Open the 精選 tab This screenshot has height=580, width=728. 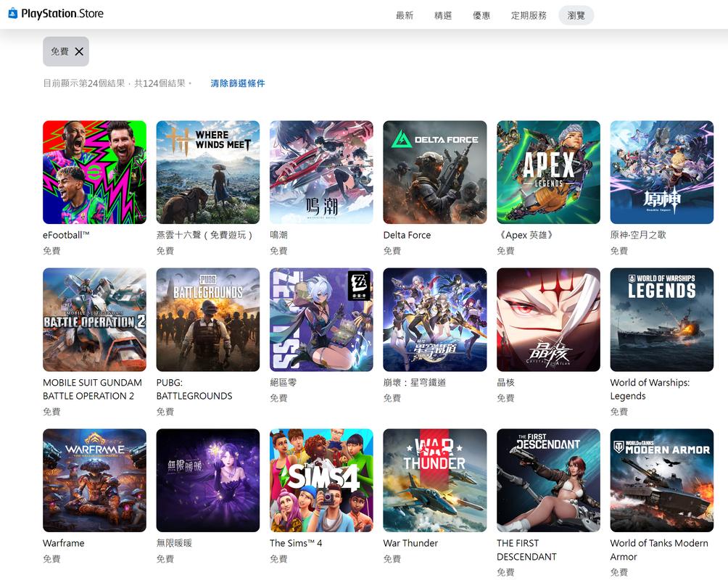click(x=443, y=15)
